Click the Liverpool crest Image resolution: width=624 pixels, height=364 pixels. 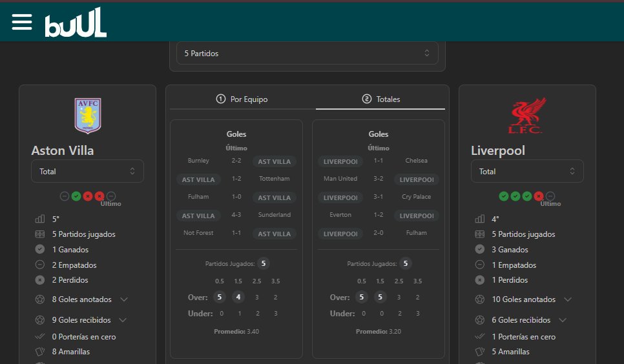tap(527, 116)
